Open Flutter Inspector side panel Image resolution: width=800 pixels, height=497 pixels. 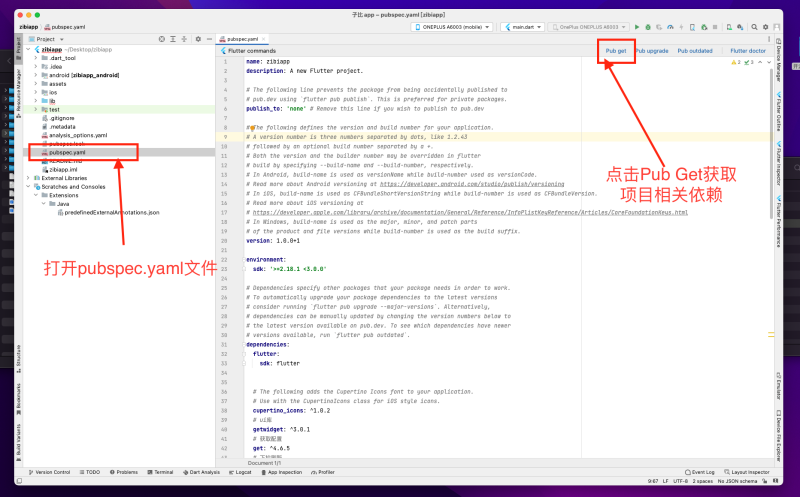(x=779, y=165)
